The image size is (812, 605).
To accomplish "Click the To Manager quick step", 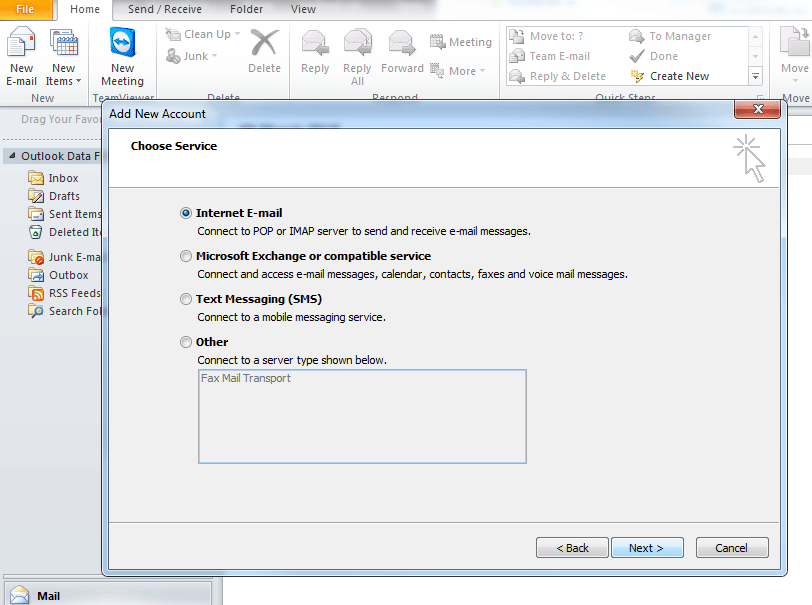I will click(x=670, y=36).
